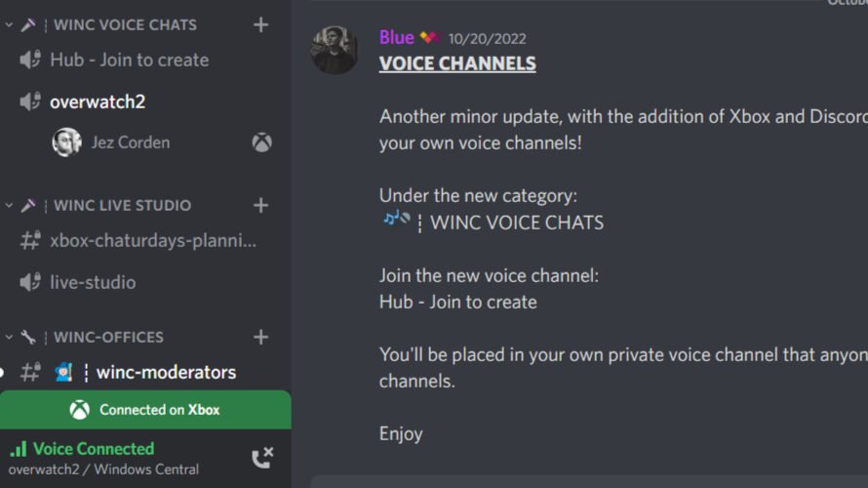This screenshot has width=868, height=488.
Task: Click the green signal strength bars icon
Action: pyautogui.click(x=19, y=449)
